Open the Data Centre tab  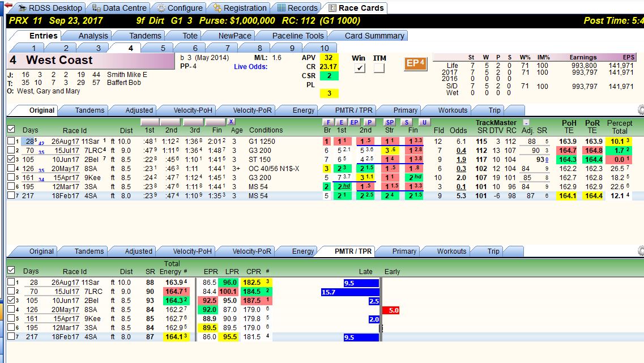[x=119, y=8]
